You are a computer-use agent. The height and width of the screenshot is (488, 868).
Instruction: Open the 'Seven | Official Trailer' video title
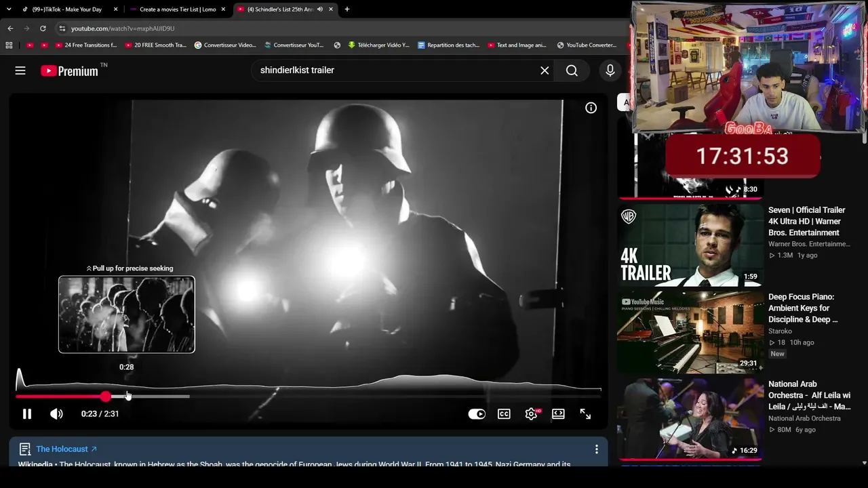coord(807,221)
